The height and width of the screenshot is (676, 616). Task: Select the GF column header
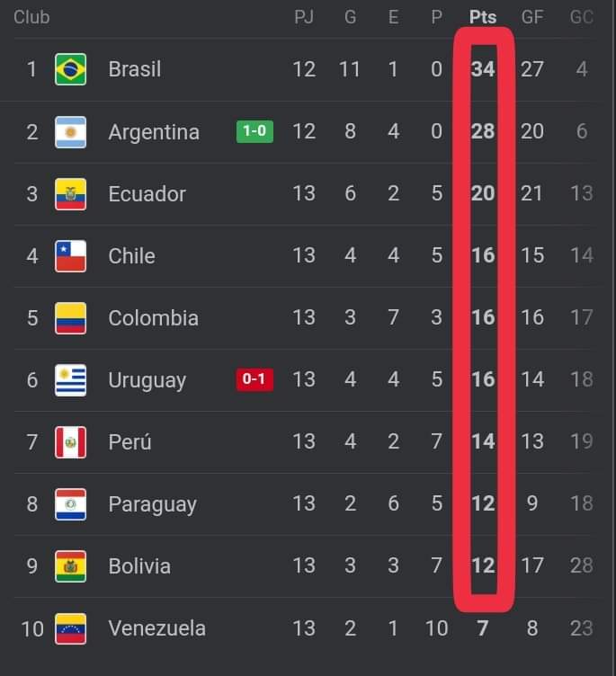point(531,17)
